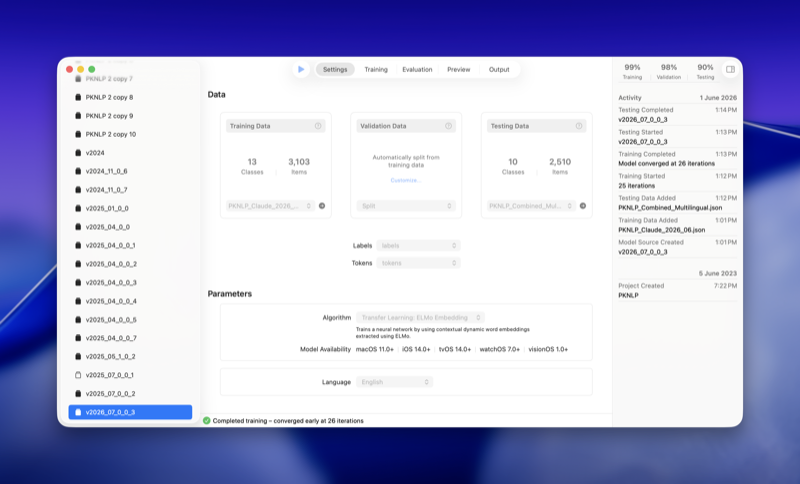Click the 2,510 testing items count
800x484 pixels.
point(560,162)
